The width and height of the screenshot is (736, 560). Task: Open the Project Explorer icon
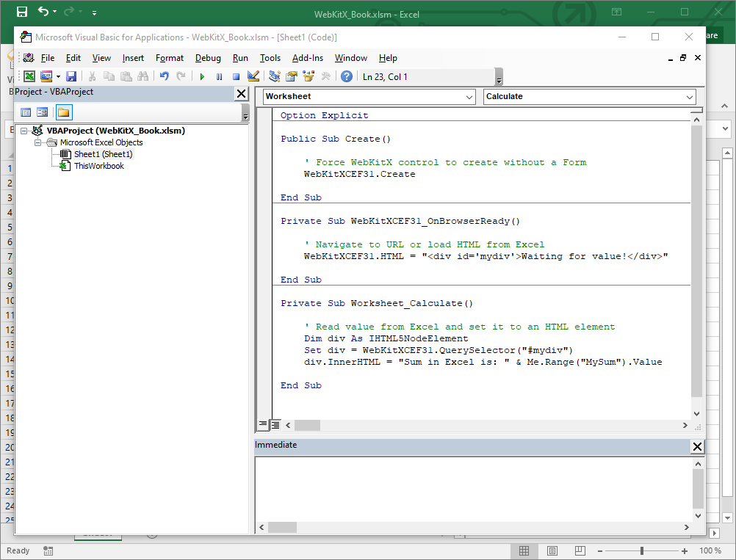(x=275, y=76)
